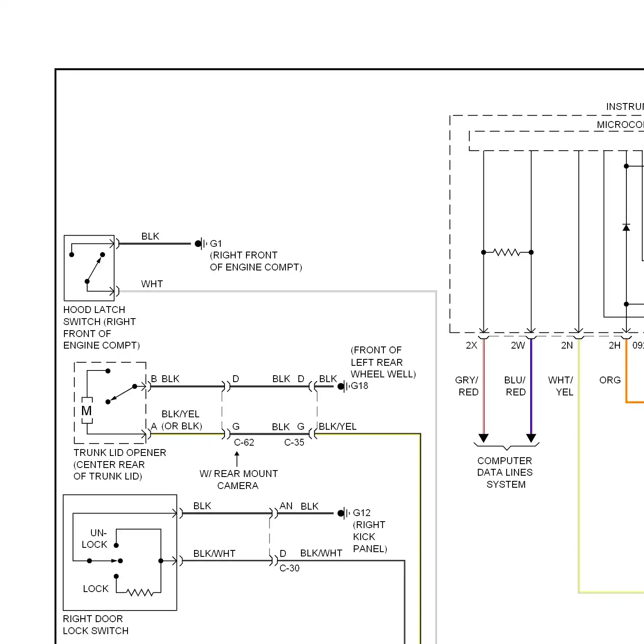Select the 'RIGHT DOOR LOCK SWITCH' label

point(96,625)
